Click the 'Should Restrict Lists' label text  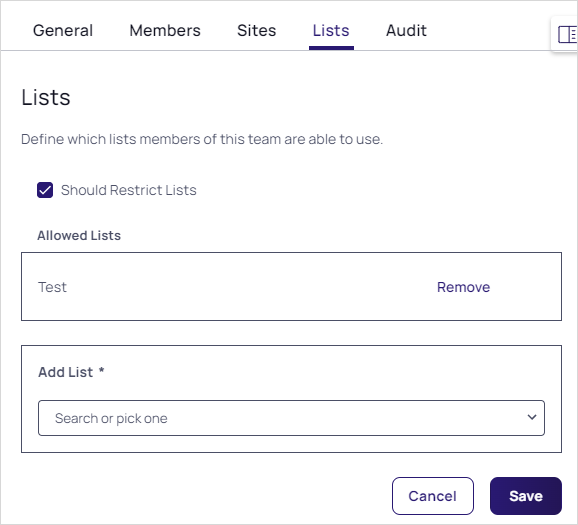coord(129,190)
